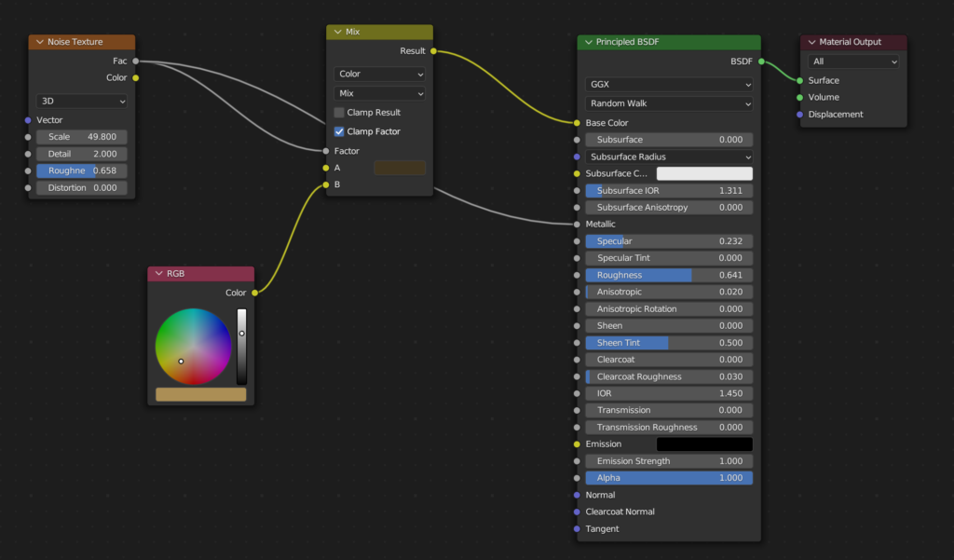Click the Mix node Result output socket
Viewport: 954px width, 560px height.
coord(433,51)
